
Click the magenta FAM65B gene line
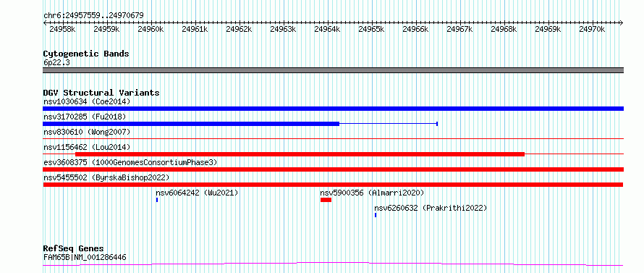[x=333, y=264]
